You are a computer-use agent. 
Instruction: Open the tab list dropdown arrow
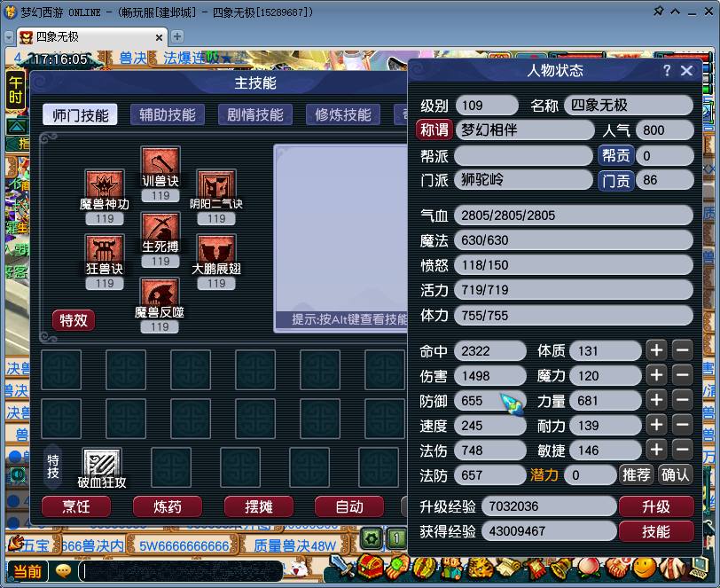click(9, 37)
